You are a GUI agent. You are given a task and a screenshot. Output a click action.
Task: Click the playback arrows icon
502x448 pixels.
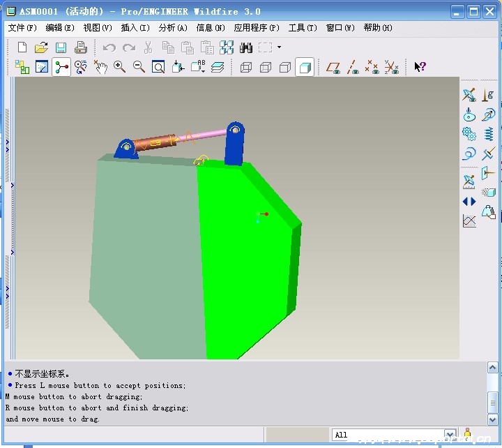(x=469, y=202)
